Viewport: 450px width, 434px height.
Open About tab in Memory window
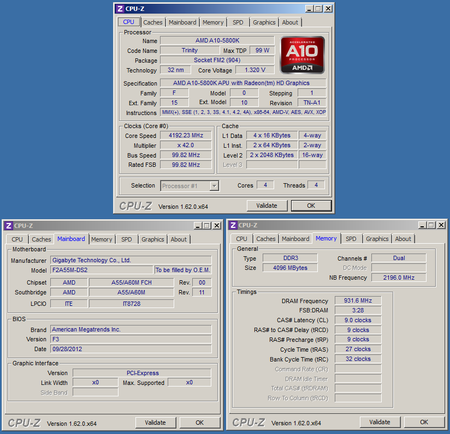pyautogui.click(x=403, y=239)
